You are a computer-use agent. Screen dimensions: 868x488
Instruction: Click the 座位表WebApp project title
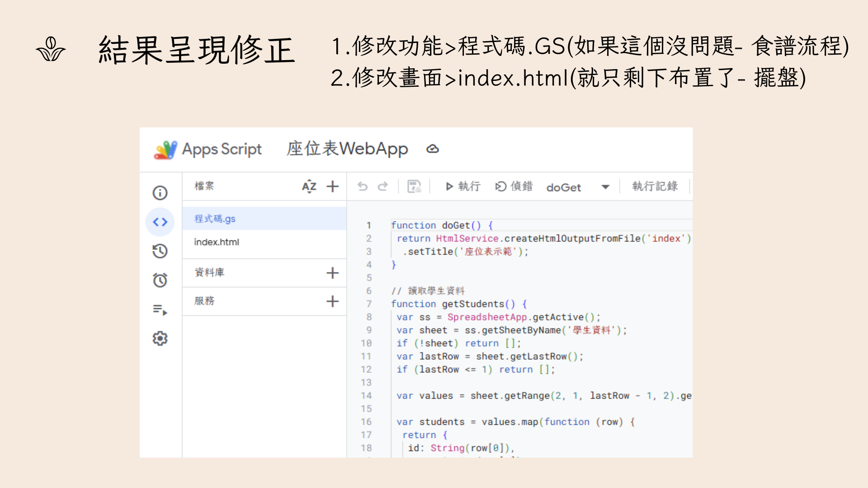click(x=347, y=149)
